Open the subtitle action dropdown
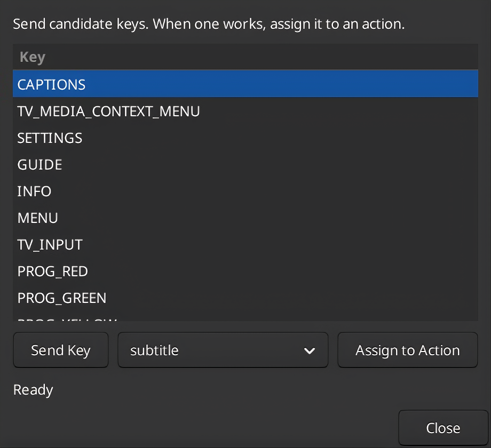 click(x=223, y=350)
